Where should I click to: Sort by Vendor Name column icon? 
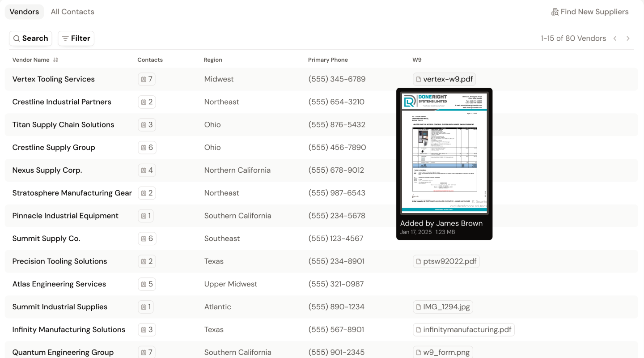(x=55, y=60)
